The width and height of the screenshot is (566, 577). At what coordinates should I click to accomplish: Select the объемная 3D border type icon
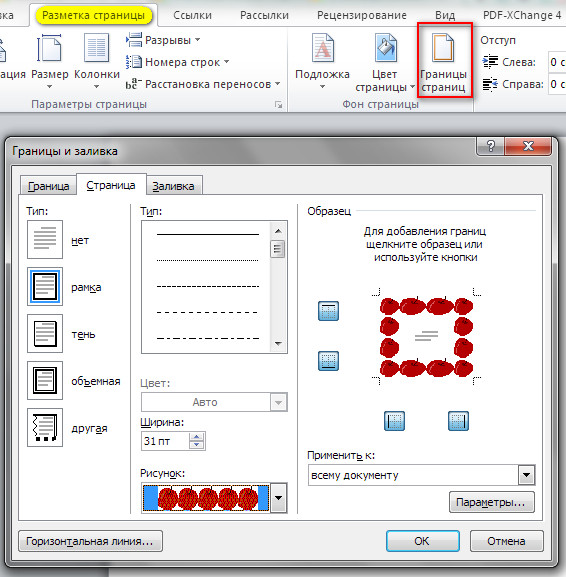coord(45,380)
